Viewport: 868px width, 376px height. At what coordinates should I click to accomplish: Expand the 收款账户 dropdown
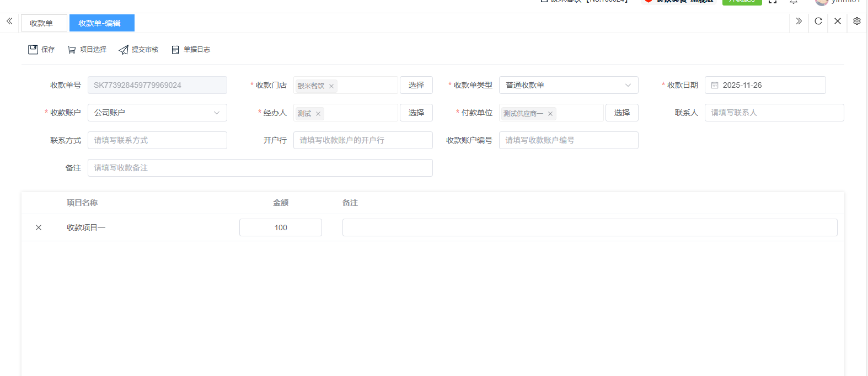tap(157, 113)
